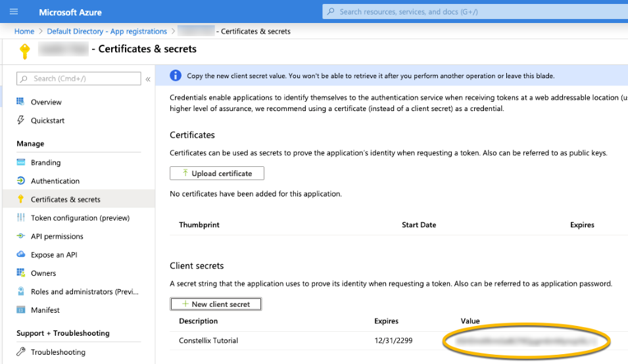The height and width of the screenshot is (364, 628).
Task: Click certificates Expires column header
Action: point(582,225)
